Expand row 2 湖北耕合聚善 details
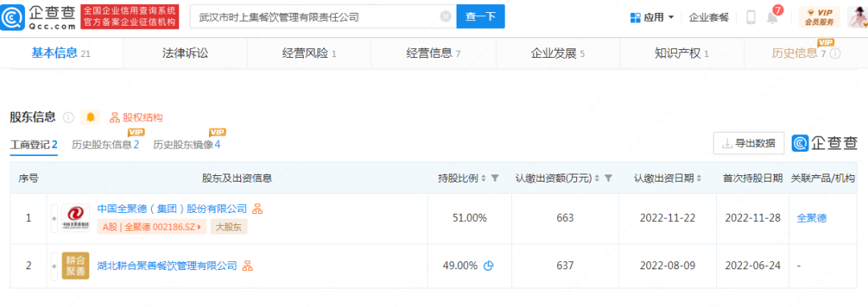The image size is (868, 307). pos(55,266)
